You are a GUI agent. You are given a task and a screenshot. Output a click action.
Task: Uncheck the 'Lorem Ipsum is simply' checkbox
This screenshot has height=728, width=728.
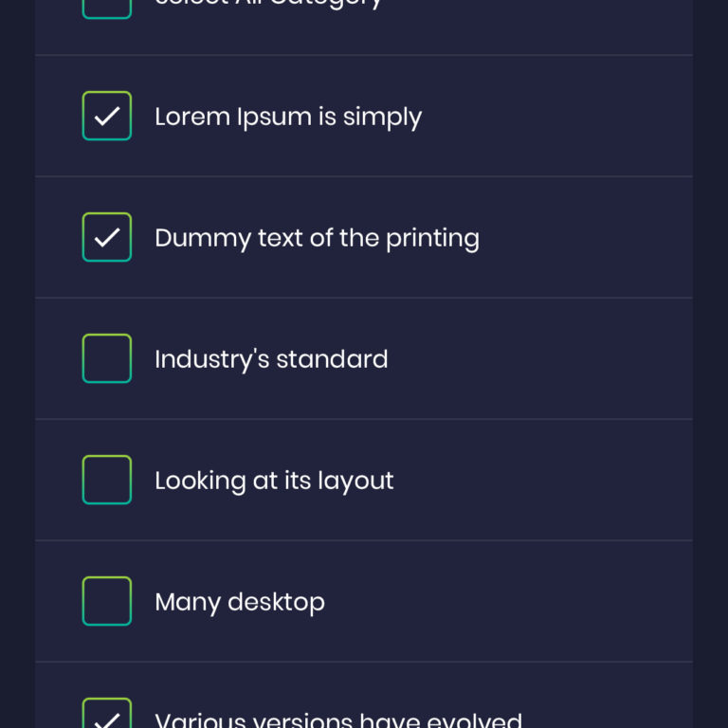point(107,116)
